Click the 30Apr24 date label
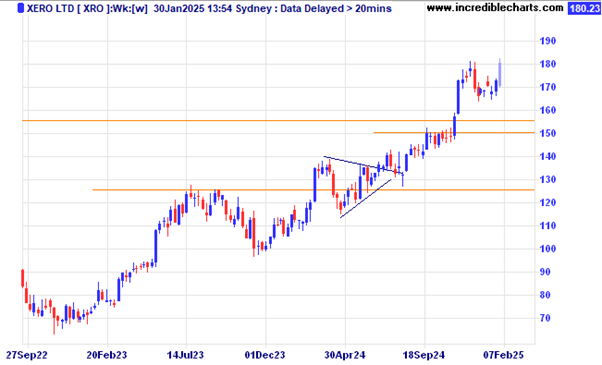Image resolution: width=602 pixels, height=365 pixels. [x=344, y=355]
